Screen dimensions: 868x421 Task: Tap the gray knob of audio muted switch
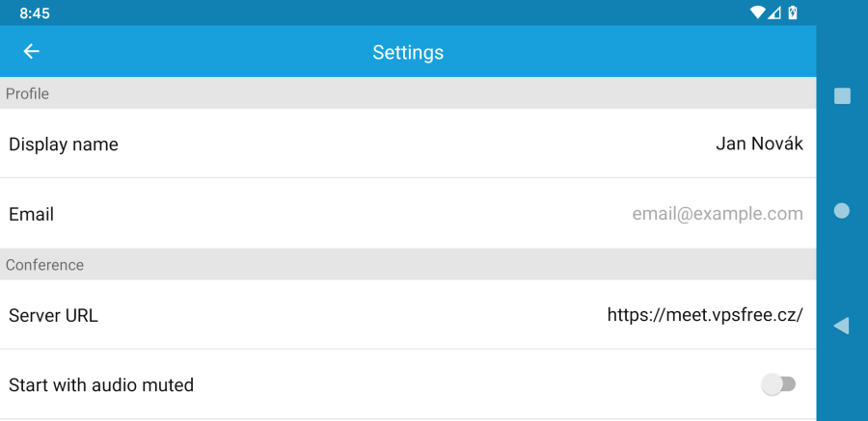tap(772, 384)
